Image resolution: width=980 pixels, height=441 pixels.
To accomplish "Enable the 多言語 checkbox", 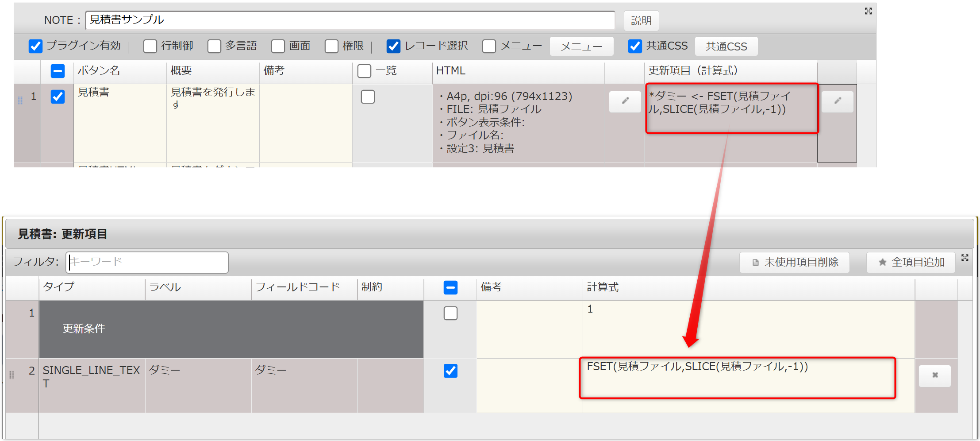I will [x=215, y=46].
